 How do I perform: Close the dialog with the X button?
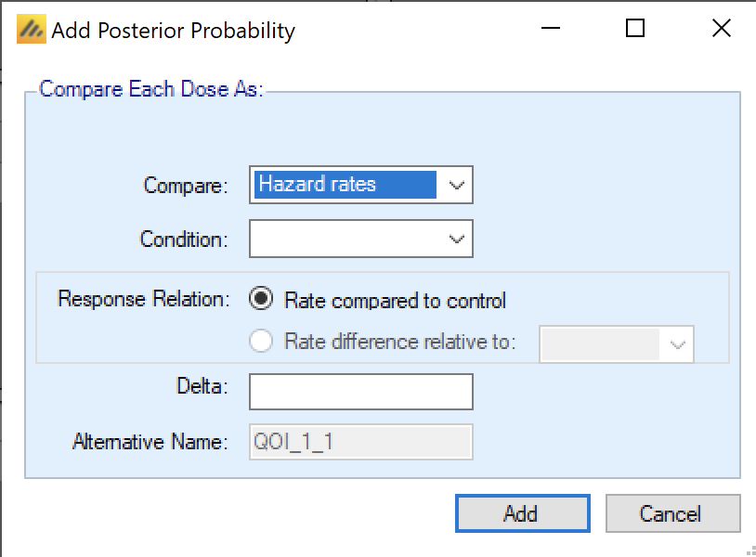(x=721, y=29)
